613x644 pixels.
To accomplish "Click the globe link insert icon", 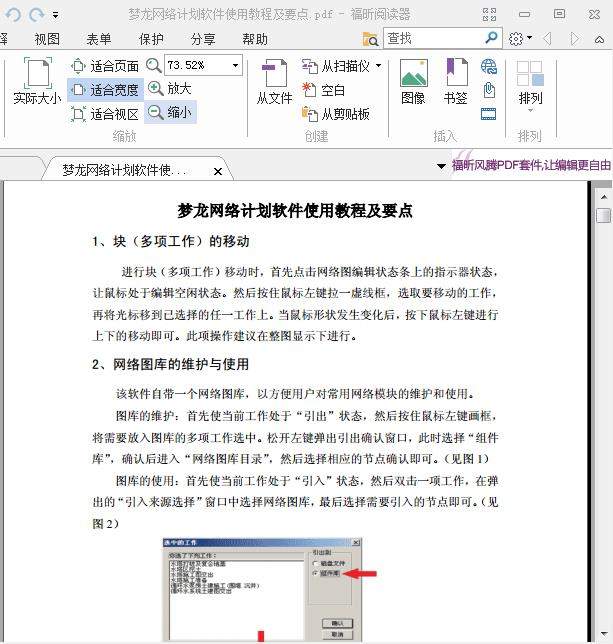I will click(x=489, y=66).
